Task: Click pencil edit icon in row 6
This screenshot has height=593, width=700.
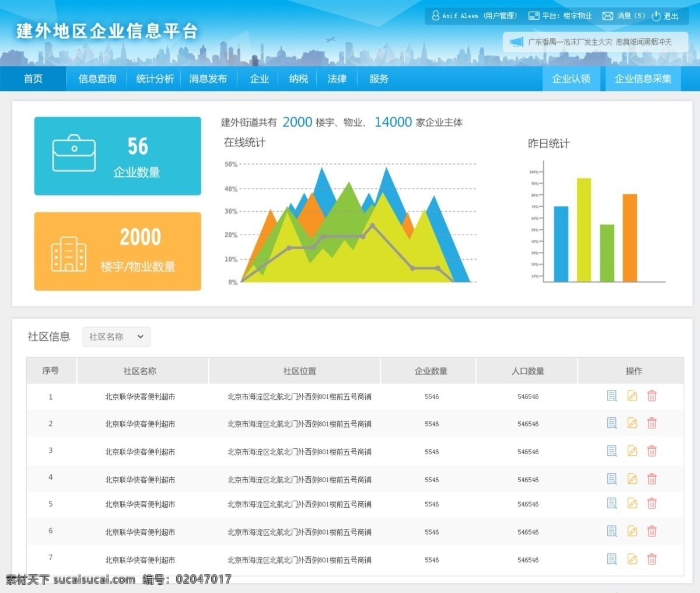Action: click(x=632, y=531)
